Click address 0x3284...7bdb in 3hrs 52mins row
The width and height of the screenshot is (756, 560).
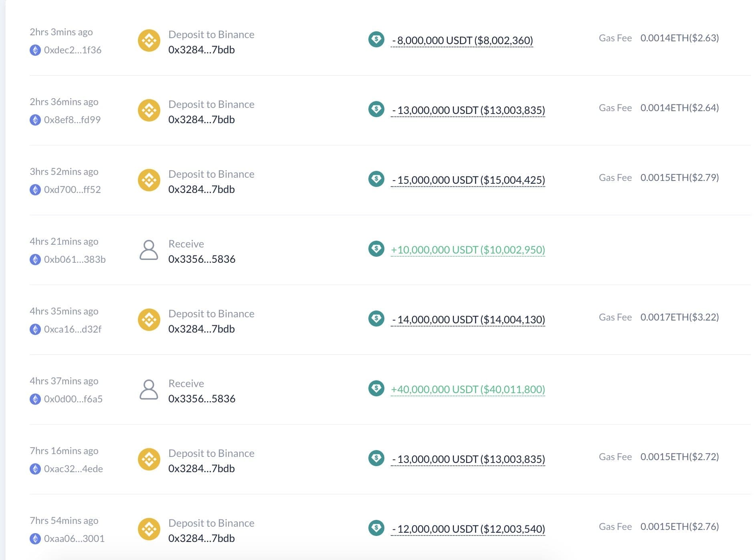[x=202, y=189]
